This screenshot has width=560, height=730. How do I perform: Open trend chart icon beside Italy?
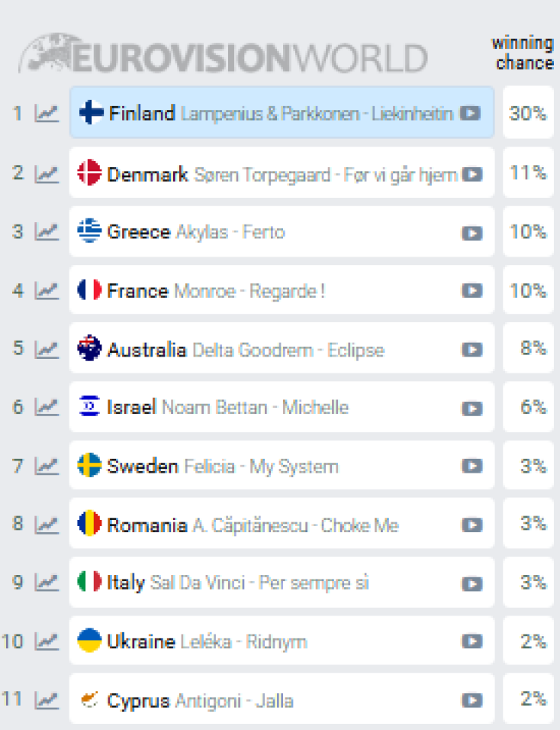[46, 583]
